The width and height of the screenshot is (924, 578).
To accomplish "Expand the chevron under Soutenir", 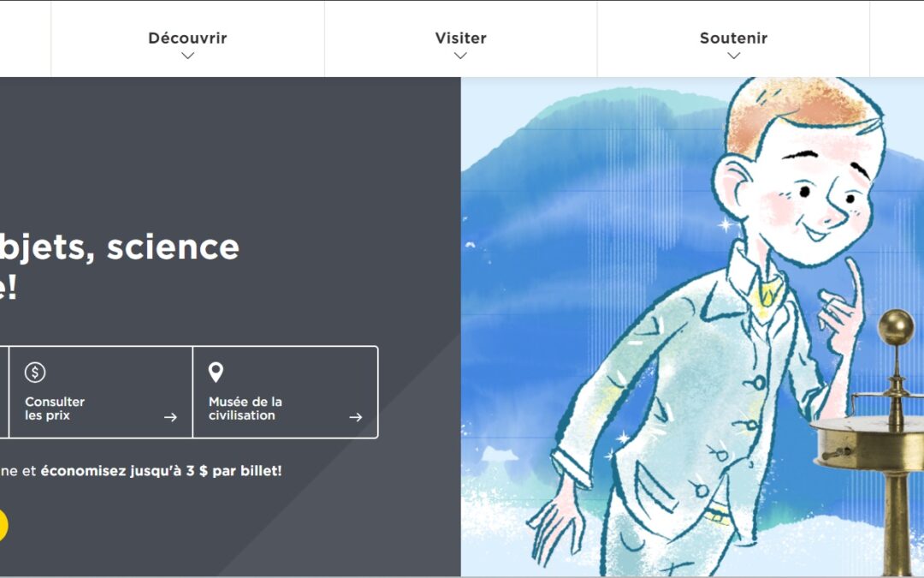I will 734,56.
